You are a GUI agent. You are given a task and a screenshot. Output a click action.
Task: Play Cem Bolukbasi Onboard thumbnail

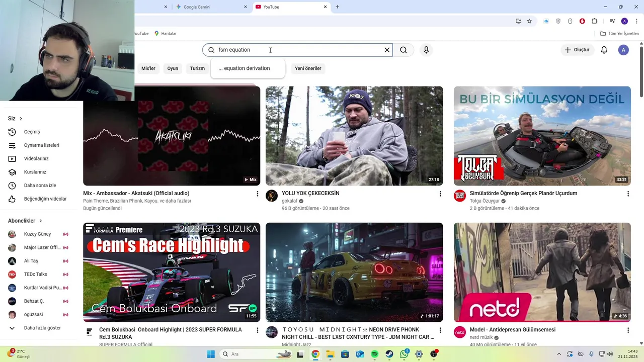(x=172, y=272)
